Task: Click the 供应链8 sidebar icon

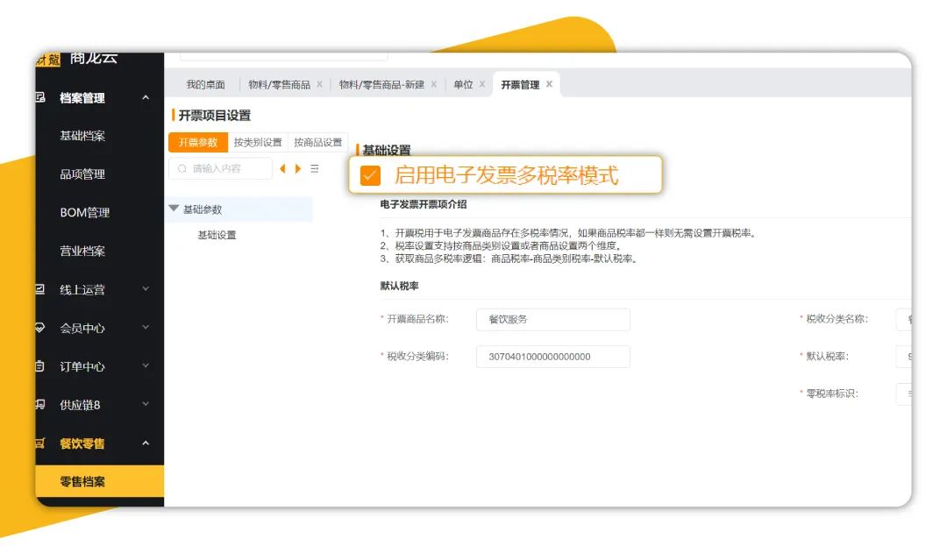Action: pyautogui.click(x=39, y=405)
